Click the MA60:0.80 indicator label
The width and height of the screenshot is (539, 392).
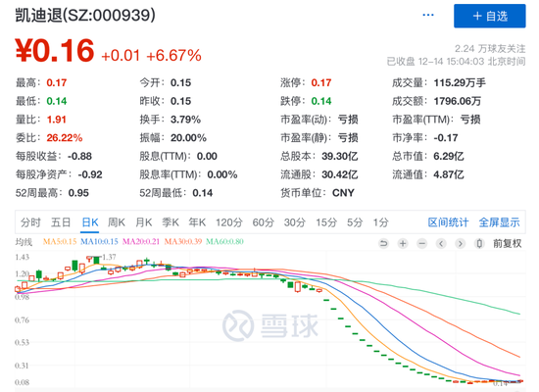click(x=224, y=242)
